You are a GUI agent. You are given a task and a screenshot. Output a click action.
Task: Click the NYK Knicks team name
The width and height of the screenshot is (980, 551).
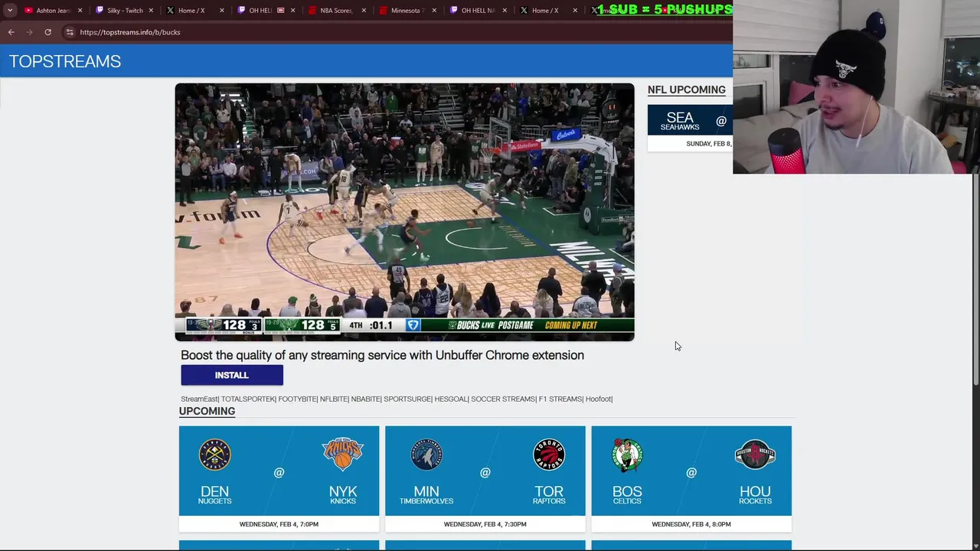click(x=343, y=495)
